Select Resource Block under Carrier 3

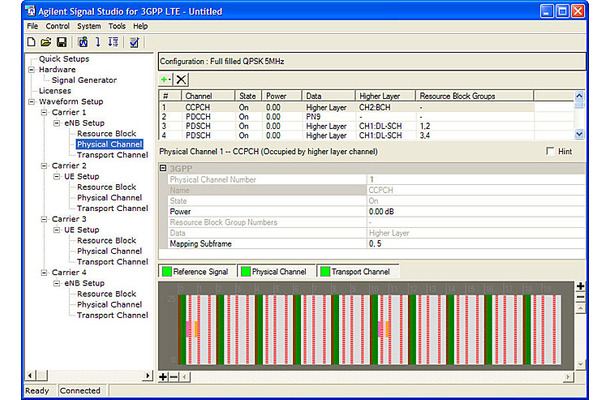[x=107, y=240]
